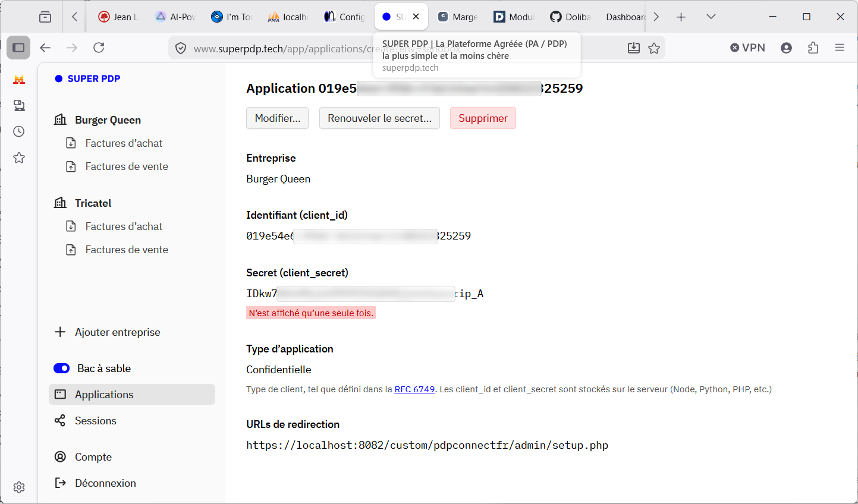Click the redirect URL setup.php text
858x504 pixels.
[427, 445]
